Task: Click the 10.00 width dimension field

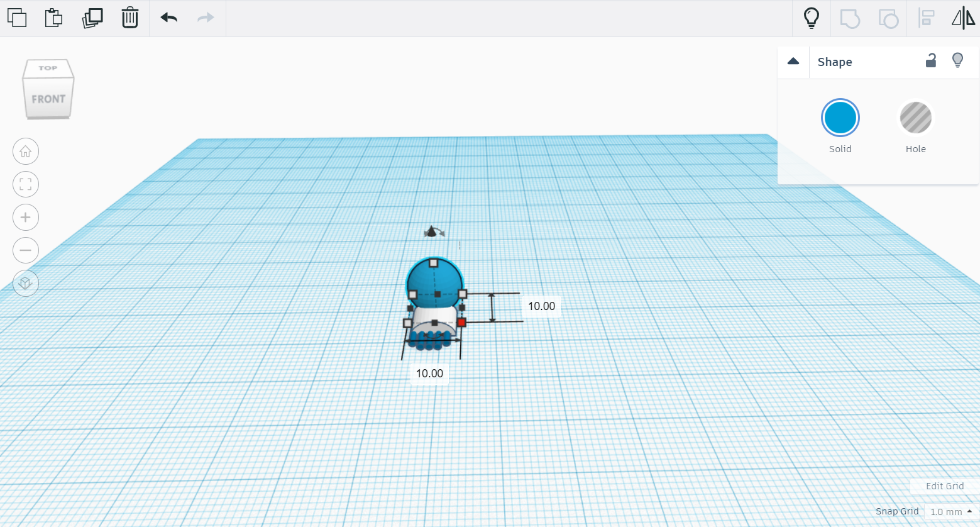Action: tap(430, 374)
